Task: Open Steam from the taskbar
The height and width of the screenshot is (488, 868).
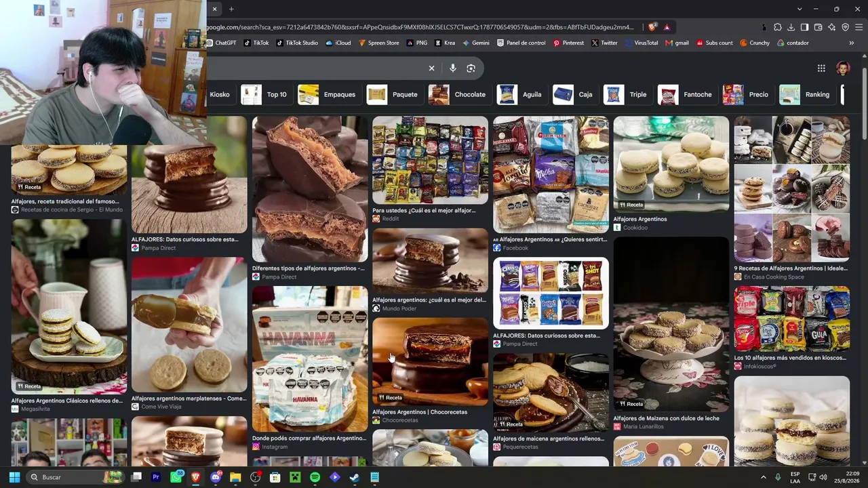Action: pyautogui.click(x=355, y=477)
